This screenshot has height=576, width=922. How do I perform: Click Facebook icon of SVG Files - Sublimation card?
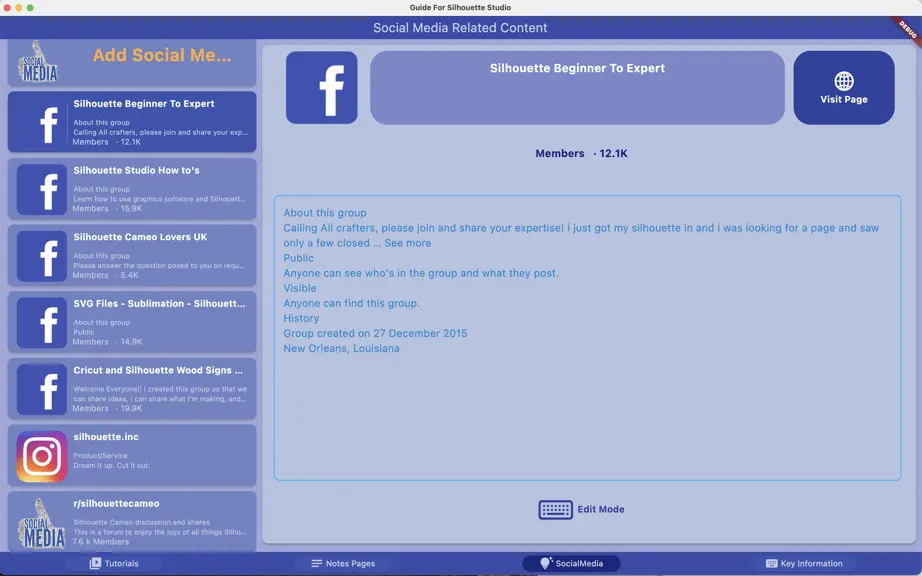pyautogui.click(x=42, y=323)
